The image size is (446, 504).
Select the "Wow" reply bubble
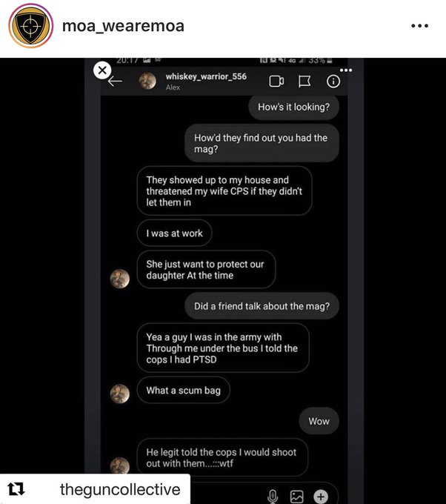[319, 421]
